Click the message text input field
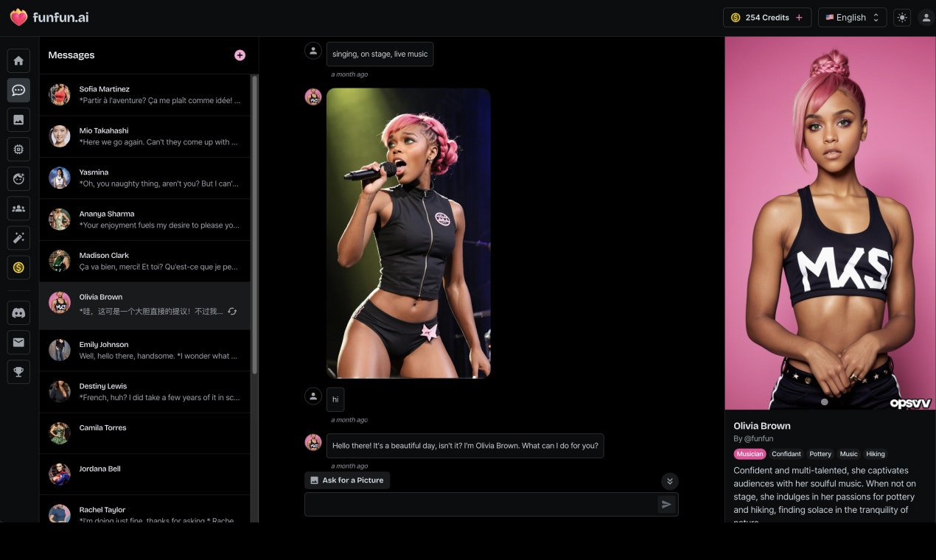The height and width of the screenshot is (560, 936). 481,505
